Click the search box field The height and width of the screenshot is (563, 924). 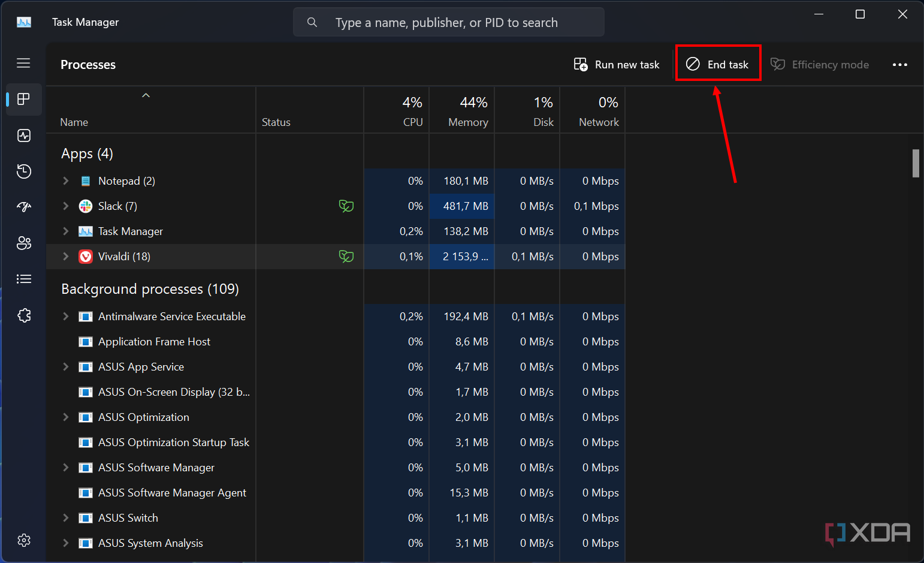[x=449, y=22]
